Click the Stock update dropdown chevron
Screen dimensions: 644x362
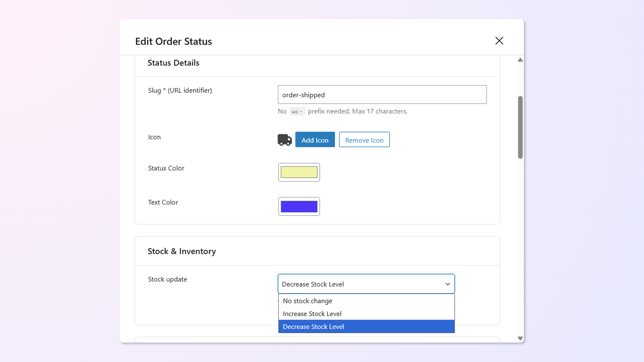coord(447,284)
